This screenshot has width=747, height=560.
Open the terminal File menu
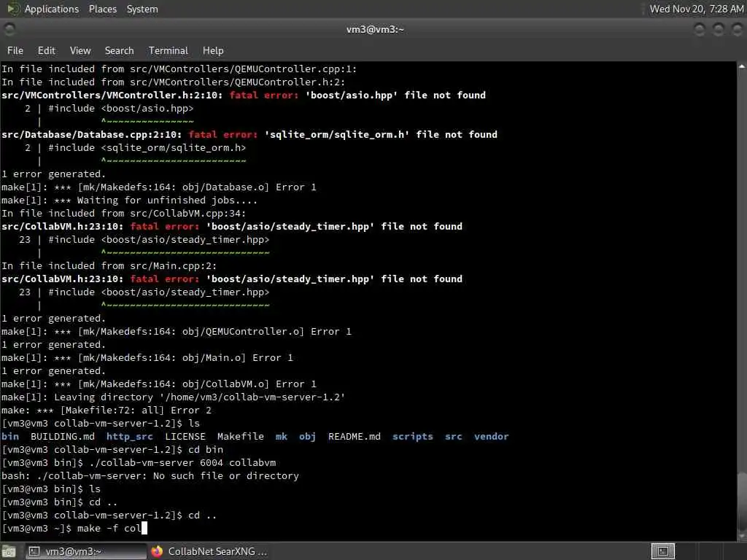tap(15, 50)
